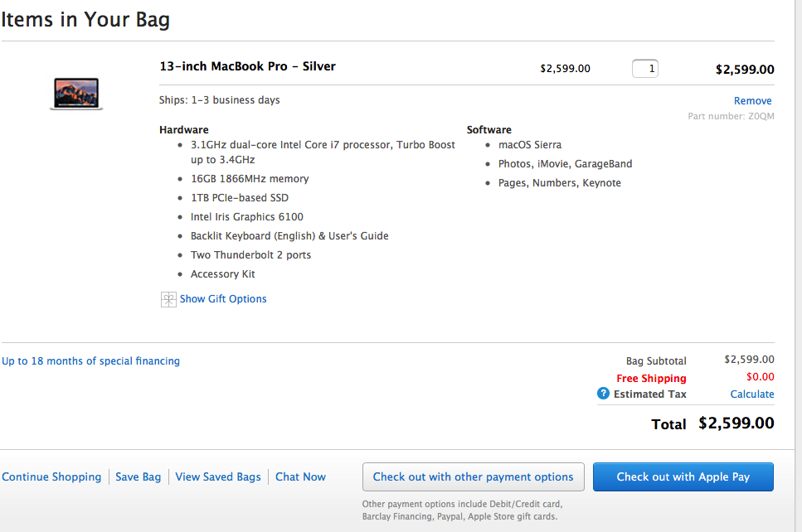Click the 3.1GHz dual-core Intel Core i7 spec
The height and width of the screenshot is (532, 802).
pos(323,152)
